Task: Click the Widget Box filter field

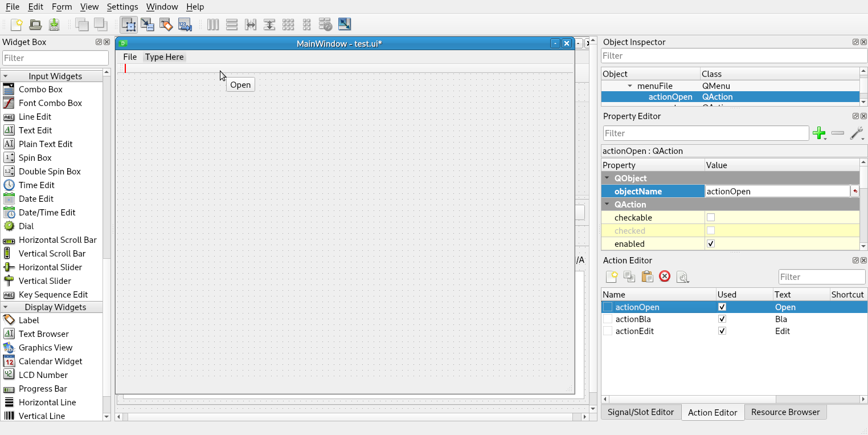Action: 55,58
